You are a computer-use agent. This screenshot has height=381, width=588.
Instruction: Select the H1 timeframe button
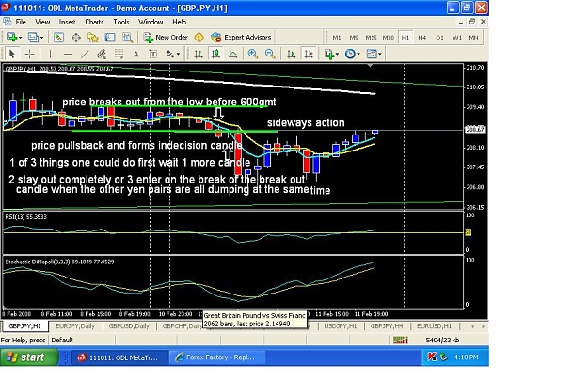tap(405, 37)
